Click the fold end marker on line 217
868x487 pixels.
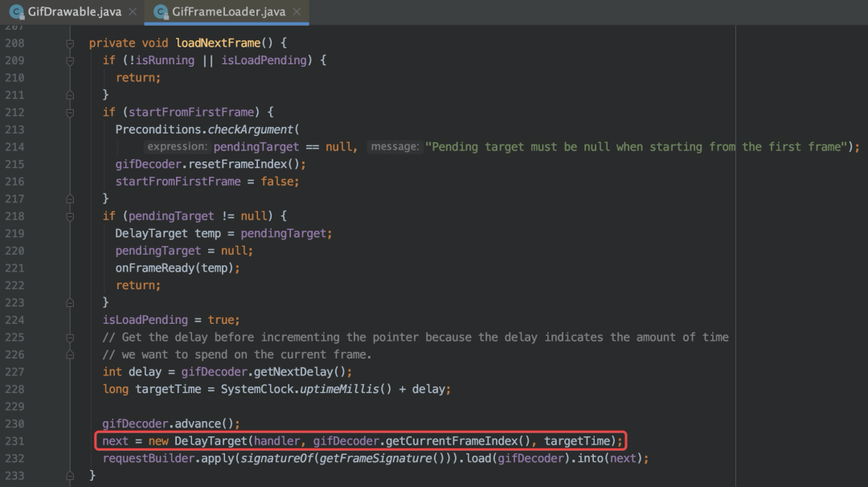pyautogui.click(x=70, y=198)
